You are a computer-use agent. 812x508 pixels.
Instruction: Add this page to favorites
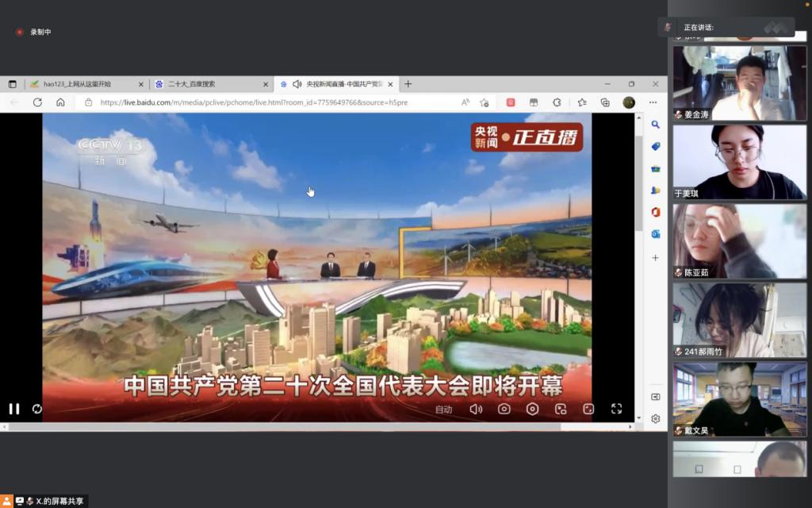(485, 102)
